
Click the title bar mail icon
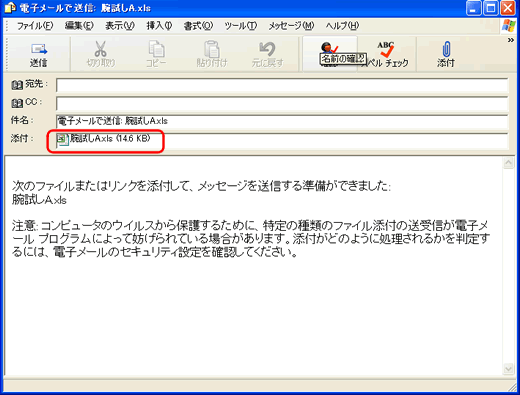tap(10, 8)
